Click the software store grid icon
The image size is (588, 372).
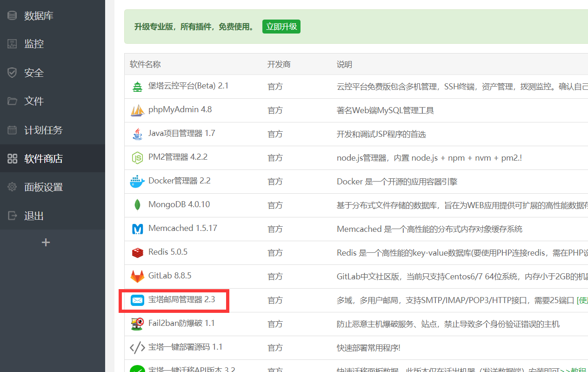12,158
